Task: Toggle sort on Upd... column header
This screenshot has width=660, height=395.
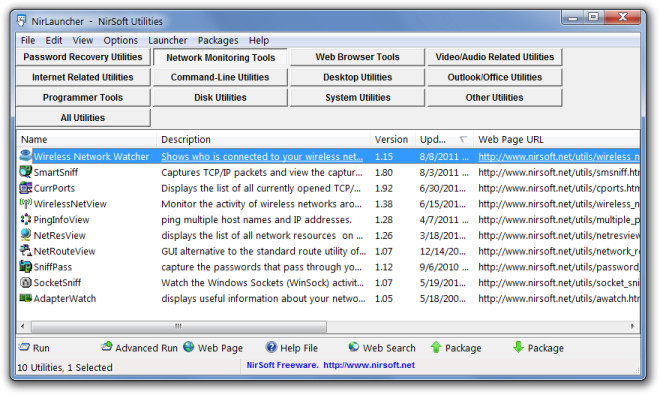Action: click(x=444, y=139)
